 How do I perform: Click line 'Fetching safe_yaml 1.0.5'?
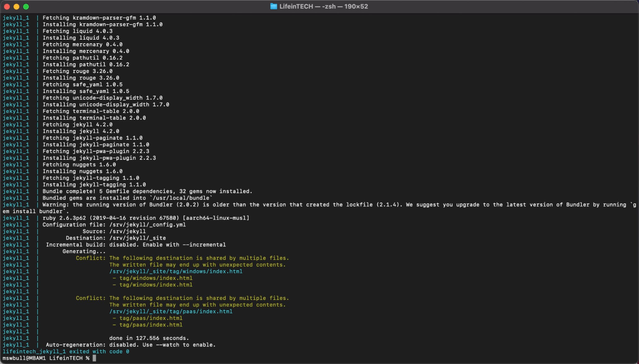[x=83, y=85]
